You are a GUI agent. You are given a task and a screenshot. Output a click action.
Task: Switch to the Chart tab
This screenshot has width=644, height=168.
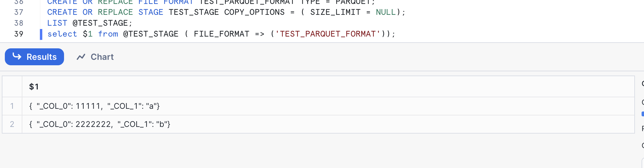click(x=95, y=57)
